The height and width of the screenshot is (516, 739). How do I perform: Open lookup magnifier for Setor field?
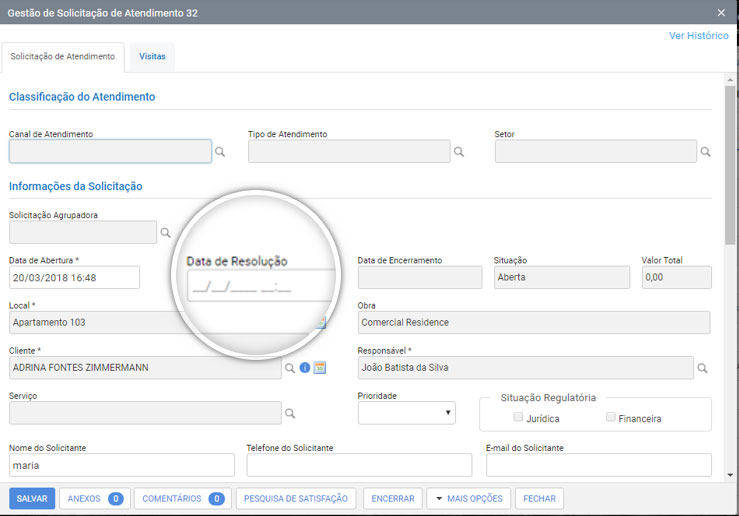(705, 152)
